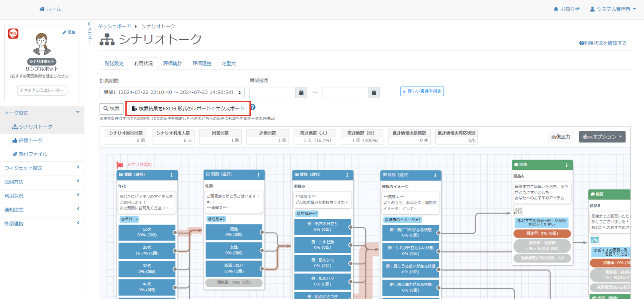Select the 女性 option block
This screenshot has height=299, width=644.
pyautogui.click(x=234, y=250)
